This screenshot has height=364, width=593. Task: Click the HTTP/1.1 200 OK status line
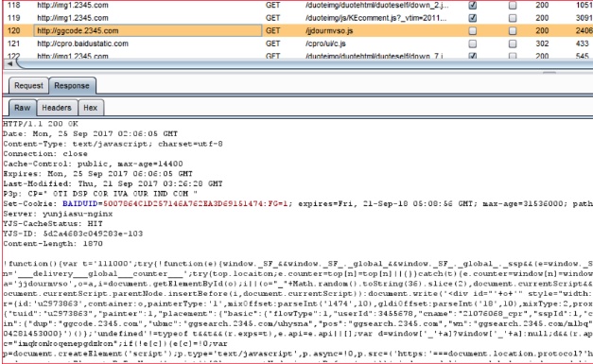point(41,124)
